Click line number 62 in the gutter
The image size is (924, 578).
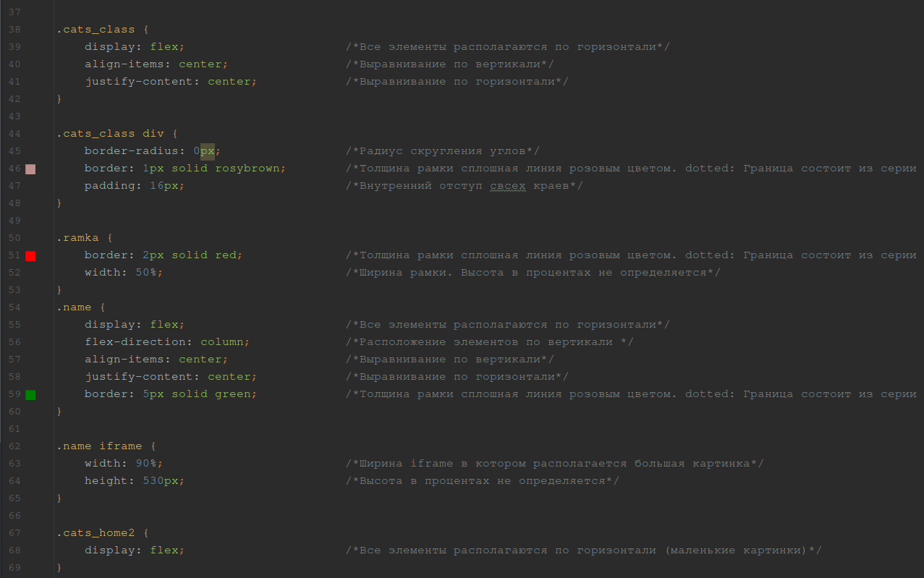pos(14,446)
